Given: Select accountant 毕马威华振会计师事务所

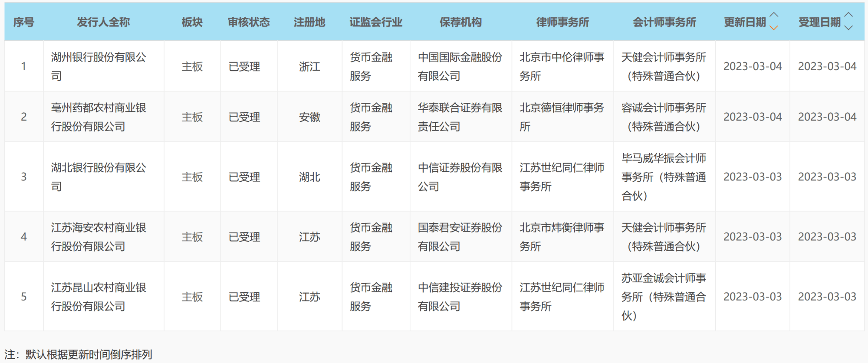Looking at the screenshot, I should [x=664, y=177].
